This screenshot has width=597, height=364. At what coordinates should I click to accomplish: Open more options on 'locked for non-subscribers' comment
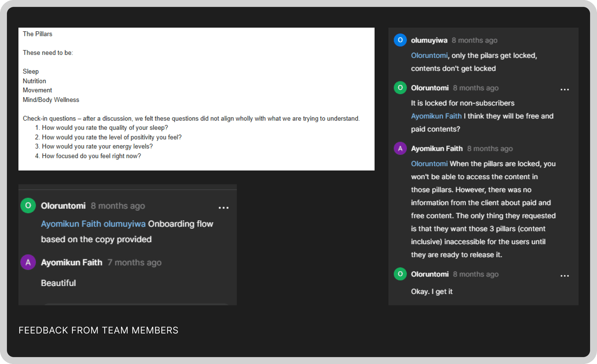pyautogui.click(x=564, y=90)
